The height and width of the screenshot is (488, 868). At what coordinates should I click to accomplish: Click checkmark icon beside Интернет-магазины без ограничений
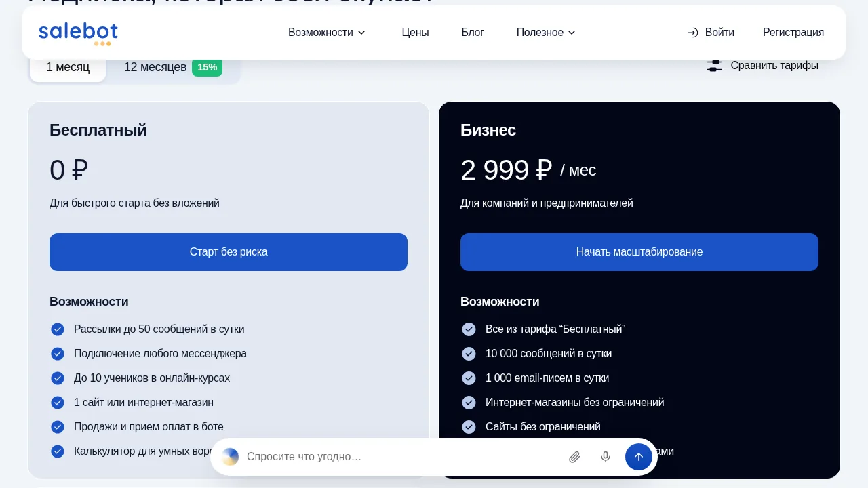coord(469,403)
